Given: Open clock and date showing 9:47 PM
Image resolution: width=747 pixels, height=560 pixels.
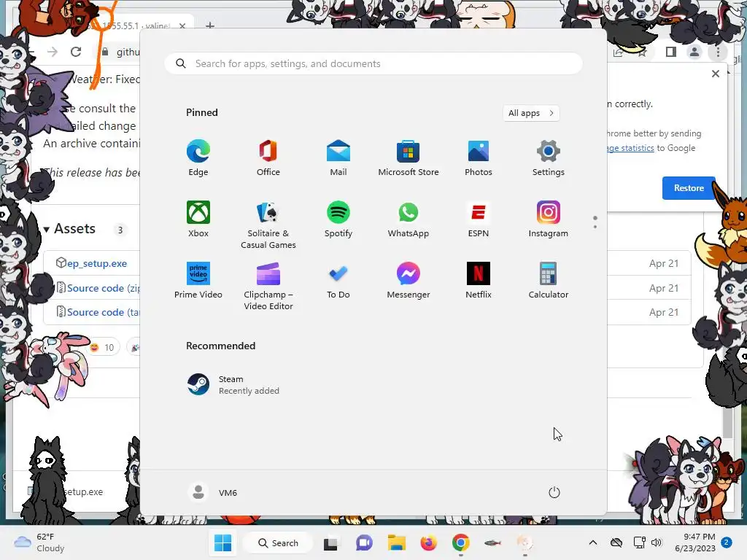Looking at the screenshot, I should pos(695,542).
